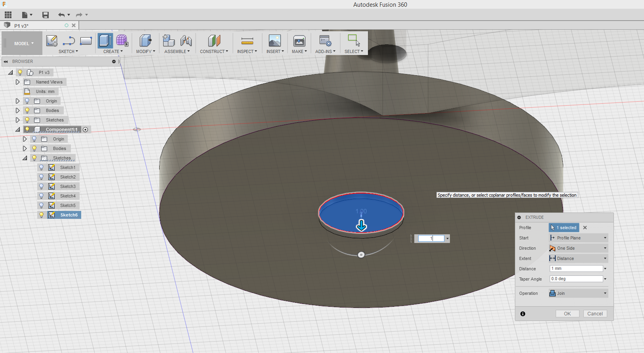Open the Start Profile Plane dropdown
The image size is (644, 353).
pyautogui.click(x=578, y=238)
